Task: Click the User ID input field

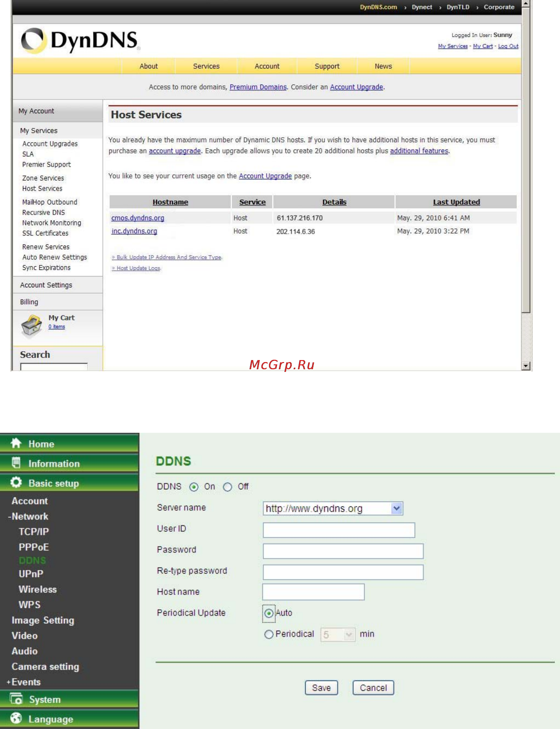Action: pos(339,530)
